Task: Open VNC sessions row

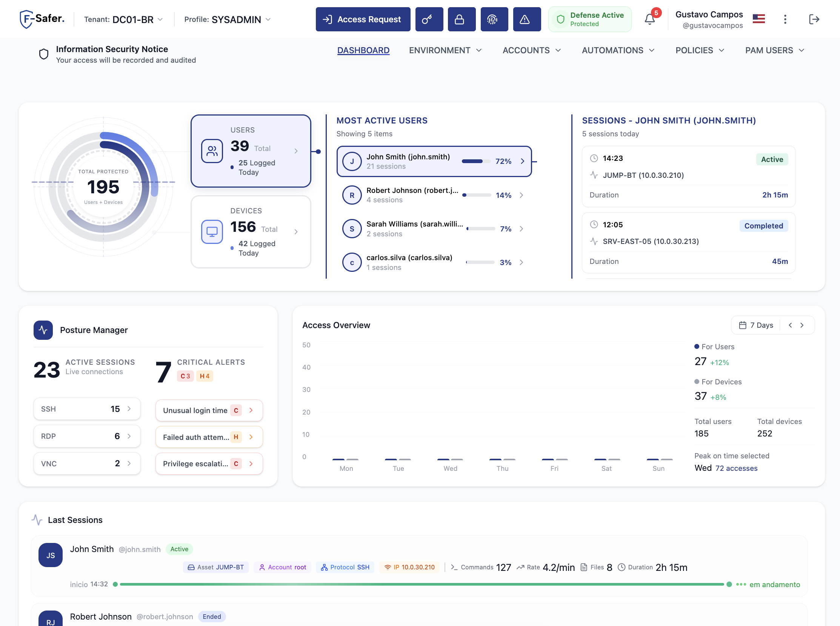Action: pyautogui.click(x=87, y=463)
